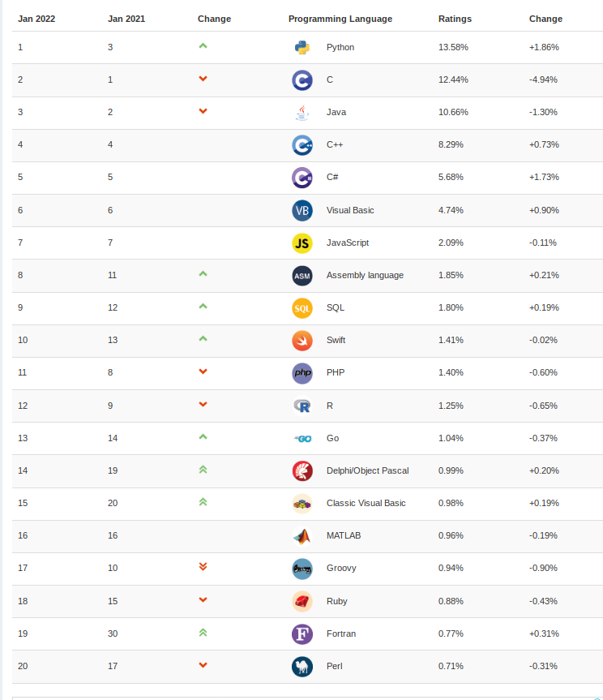Click the Programming Language column header
This screenshot has height=700, width=603.
coord(340,19)
